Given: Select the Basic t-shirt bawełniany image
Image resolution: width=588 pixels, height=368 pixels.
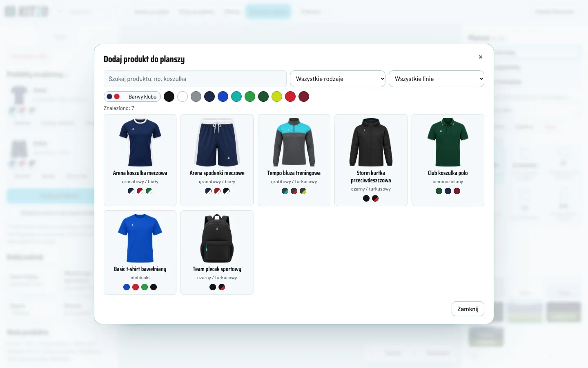Looking at the screenshot, I should coord(140,238).
